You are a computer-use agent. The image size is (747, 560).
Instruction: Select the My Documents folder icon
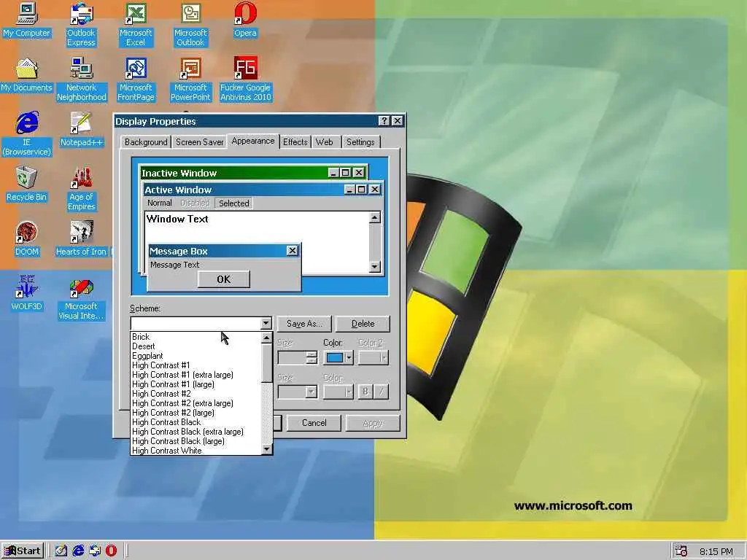27,75
